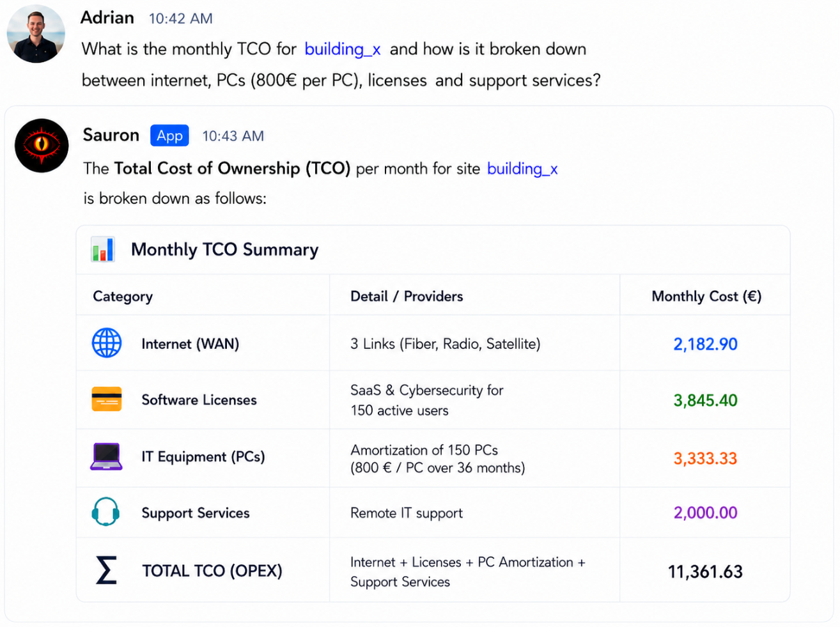The width and height of the screenshot is (840, 627).
Task: Click the App badge next to Sauron
Action: pyautogui.click(x=169, y=135)
